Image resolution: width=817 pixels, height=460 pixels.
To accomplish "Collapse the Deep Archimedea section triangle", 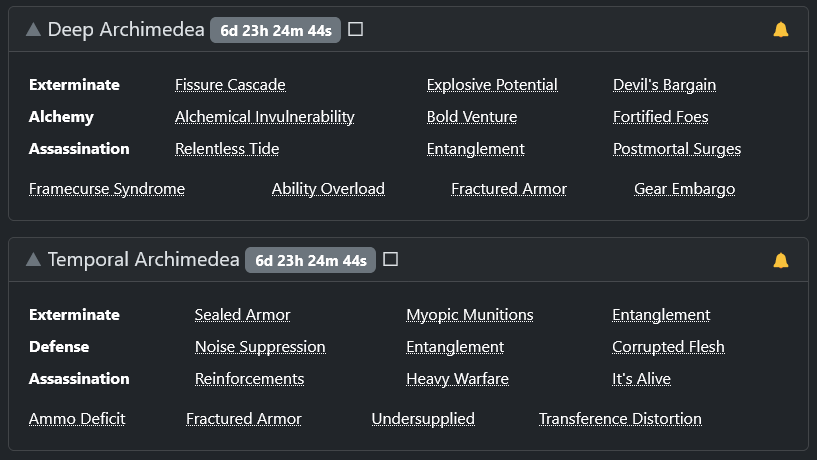I will (33, 30).
